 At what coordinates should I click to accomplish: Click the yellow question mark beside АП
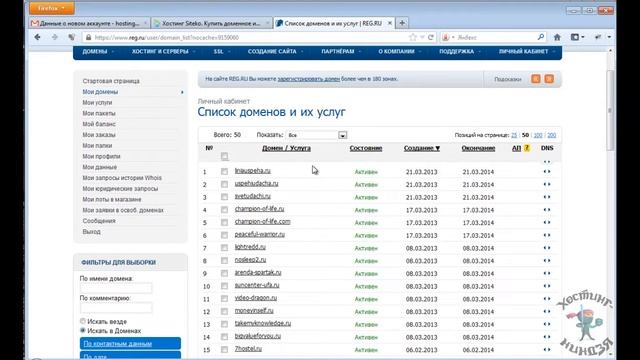pos(527,148)
